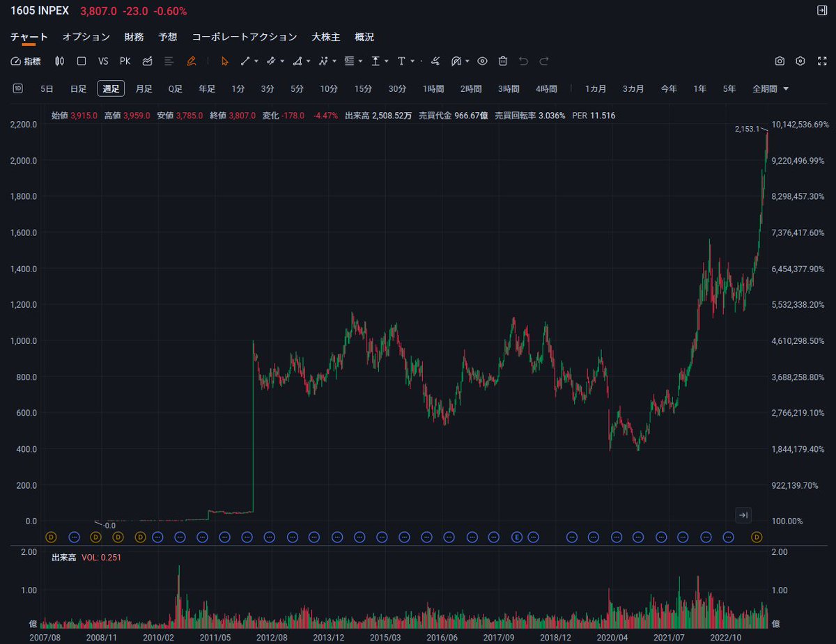The width and height of the screenshot is (836, 644).
Task: Click the chart overlay icon beside PK
Action: [x=147, y=61]
